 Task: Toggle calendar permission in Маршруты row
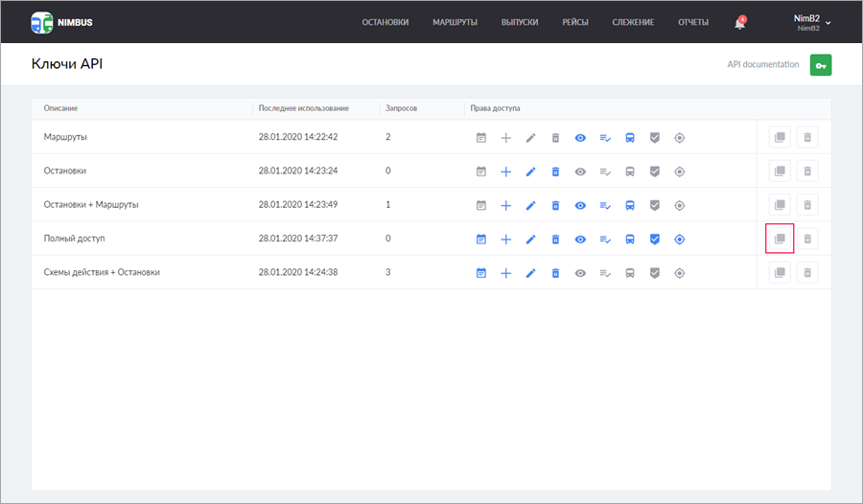(481, 138)
